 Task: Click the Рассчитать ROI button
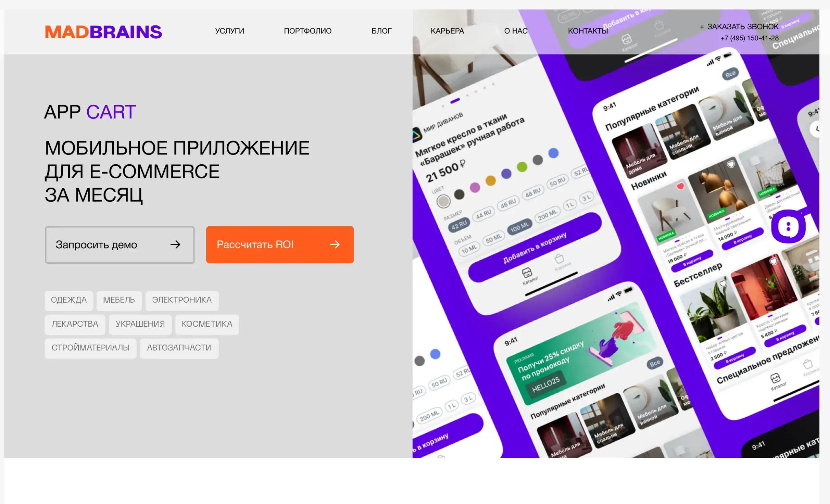(280, 244)
